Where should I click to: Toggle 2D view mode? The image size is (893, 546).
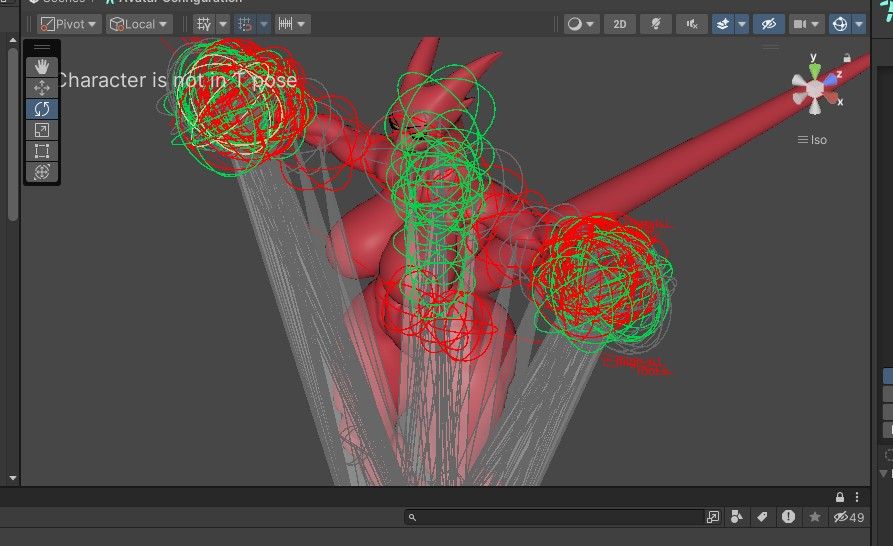click(x=620, y=24)
